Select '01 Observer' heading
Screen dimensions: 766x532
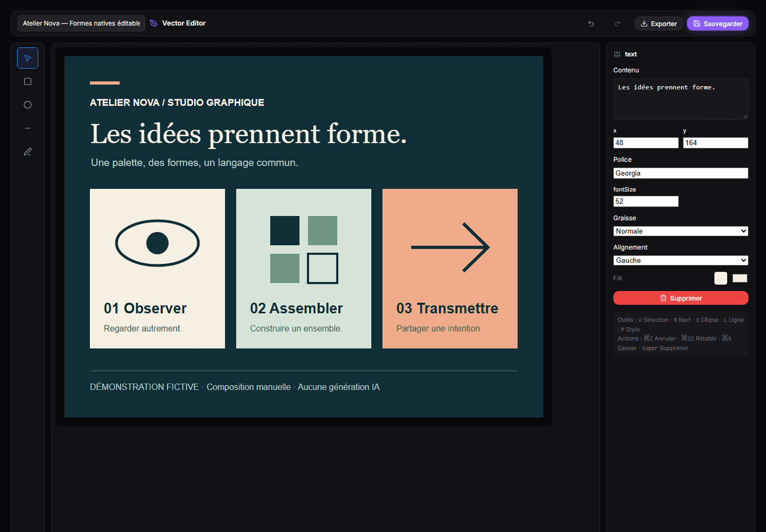[x=145, y=309]
